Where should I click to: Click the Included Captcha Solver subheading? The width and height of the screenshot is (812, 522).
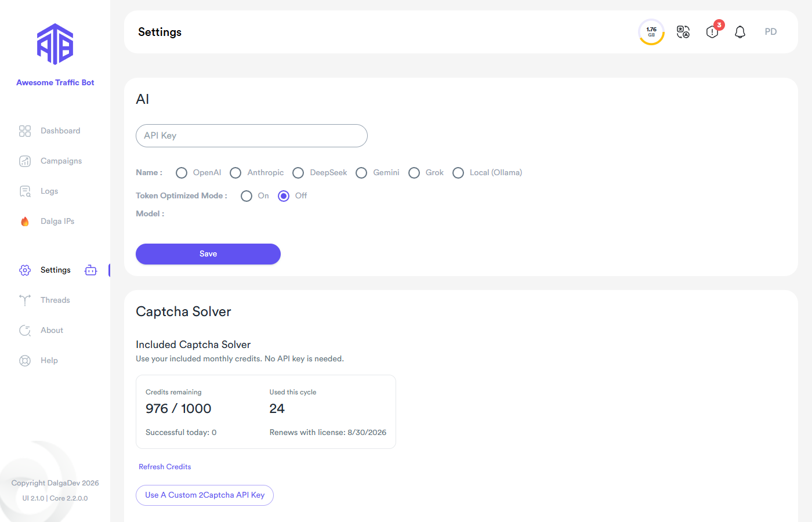pos(193,345)
